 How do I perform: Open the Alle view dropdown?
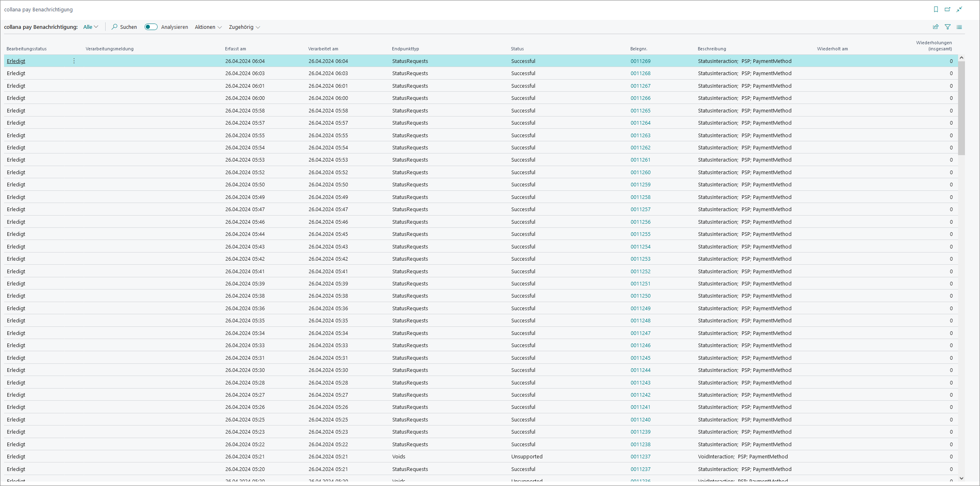tap(91, 27)
